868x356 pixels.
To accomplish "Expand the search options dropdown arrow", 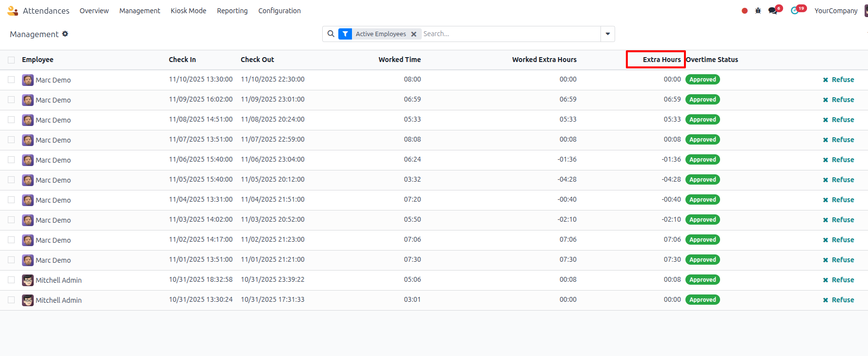I will [x=608, y=34].
